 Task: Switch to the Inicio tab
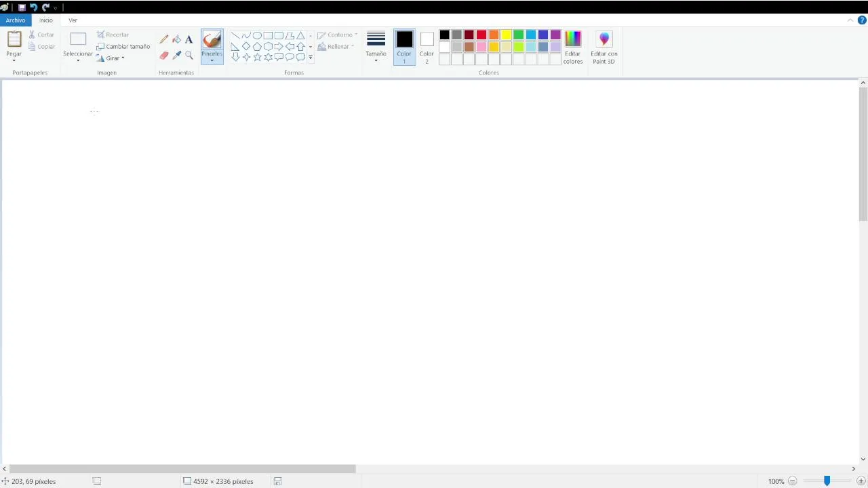pos(46,20)
